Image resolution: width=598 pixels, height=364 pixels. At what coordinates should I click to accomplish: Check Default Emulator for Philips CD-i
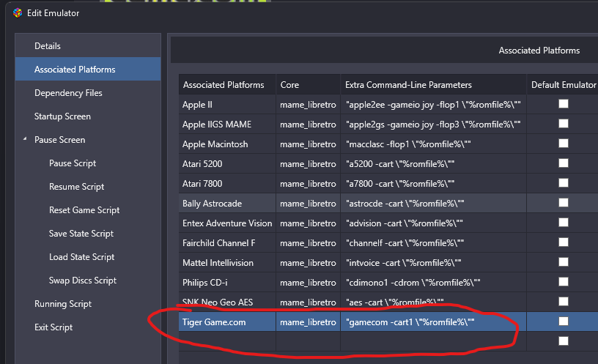coord(564,283)
